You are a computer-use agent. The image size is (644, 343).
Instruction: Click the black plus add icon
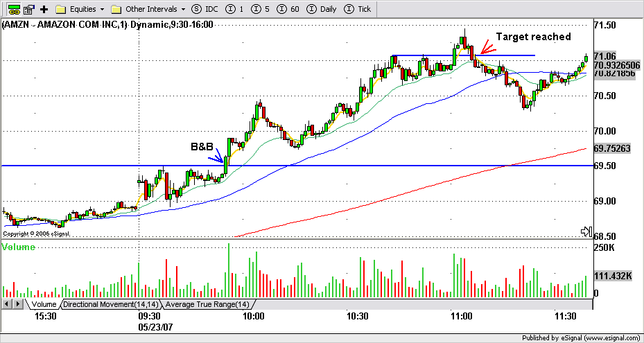pos(45,8)
